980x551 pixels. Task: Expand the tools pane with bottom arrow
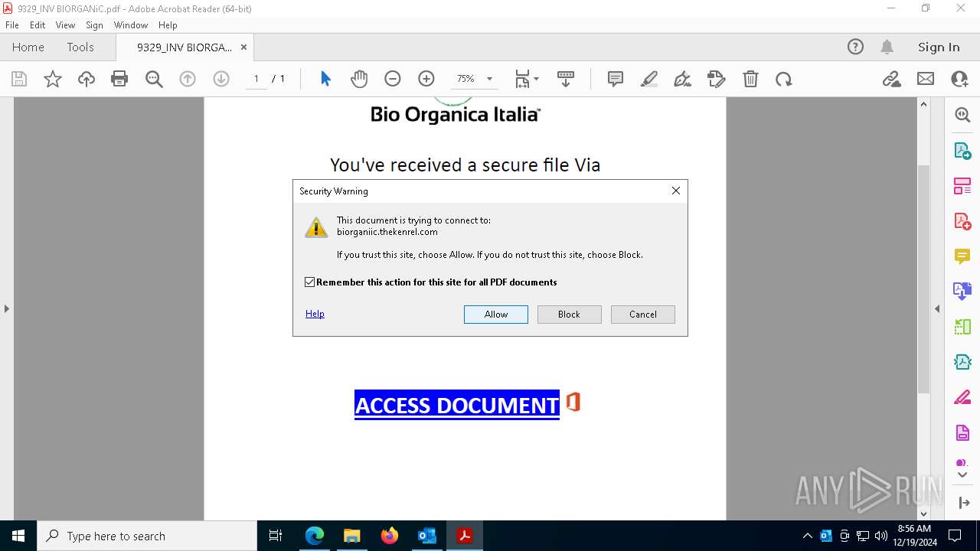coord(963,503)
